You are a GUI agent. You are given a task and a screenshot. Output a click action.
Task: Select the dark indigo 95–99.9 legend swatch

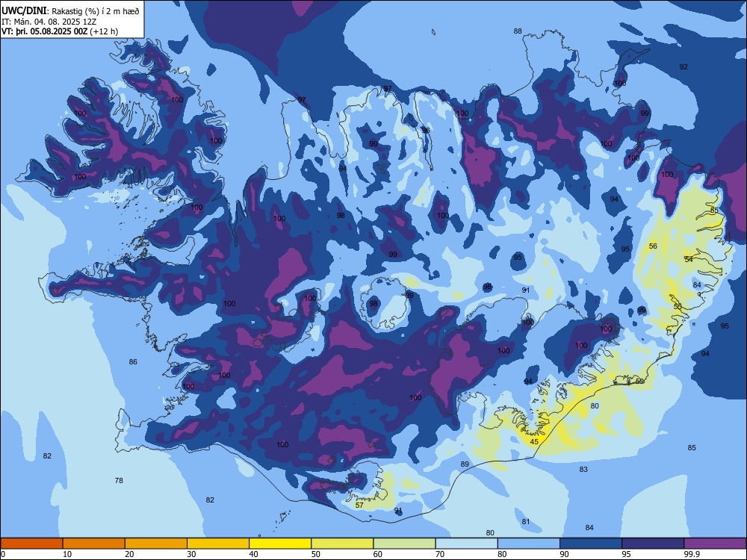pyautogui.click(x=653, y=544)
